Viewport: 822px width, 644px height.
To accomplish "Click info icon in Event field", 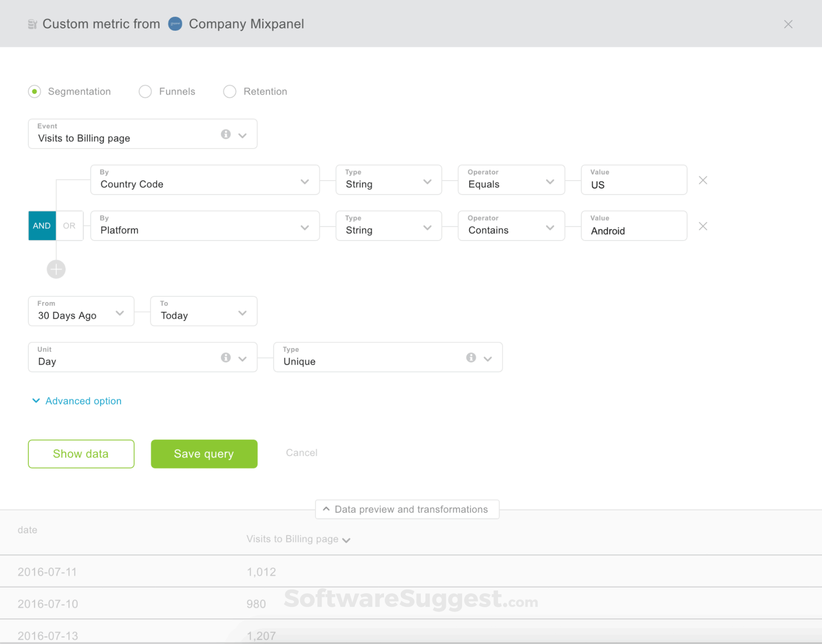I will (226, 134).
